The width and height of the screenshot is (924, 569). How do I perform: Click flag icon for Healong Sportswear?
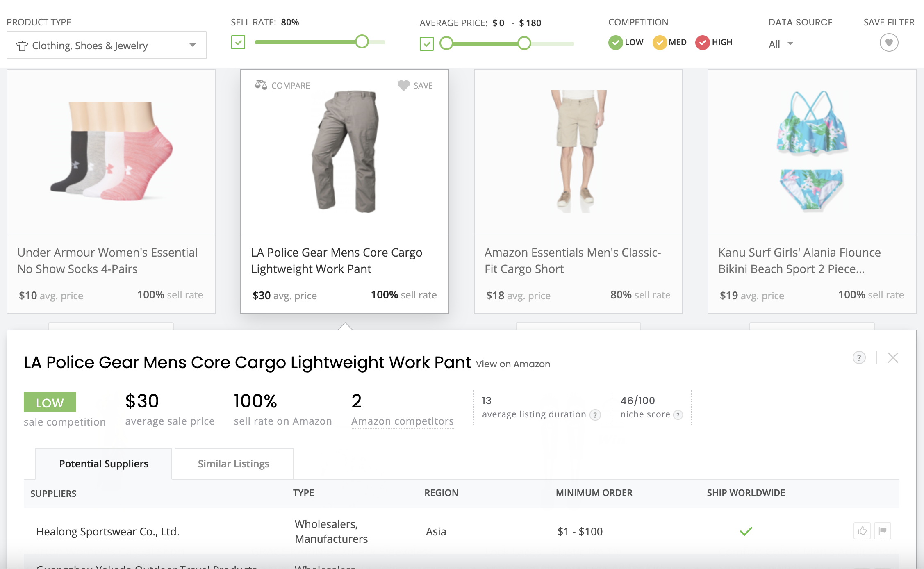pos(883,531)
